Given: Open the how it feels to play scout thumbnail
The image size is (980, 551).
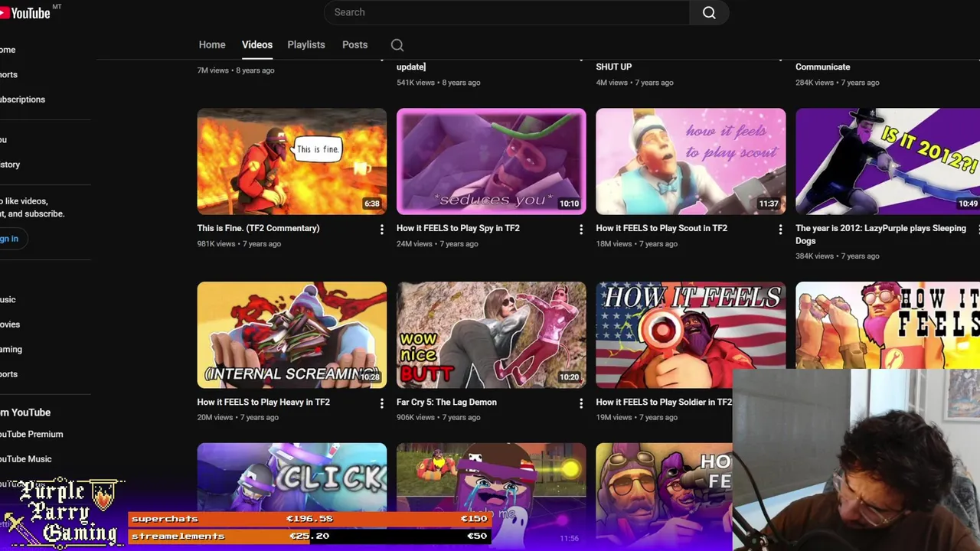Looking at the screenshot, I should tap(691, 161).
